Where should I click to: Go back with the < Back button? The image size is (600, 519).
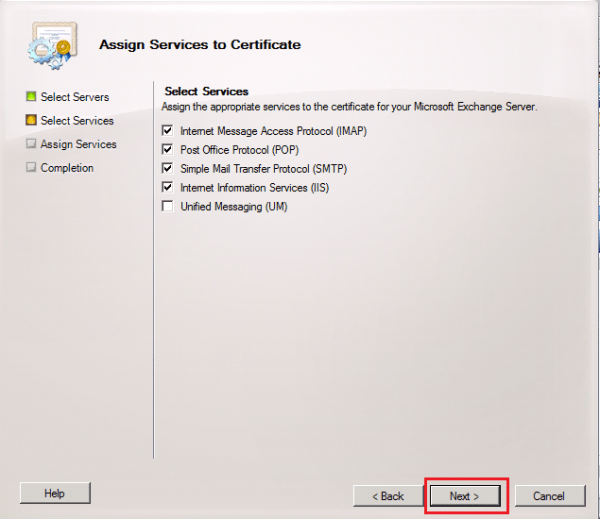[x=388, y=496]
